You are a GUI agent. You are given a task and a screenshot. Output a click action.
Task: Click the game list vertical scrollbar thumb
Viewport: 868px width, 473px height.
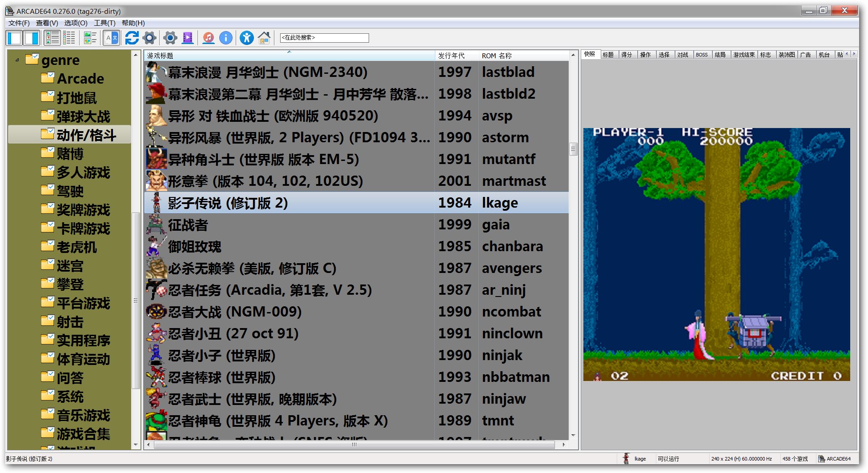click(574, 149)
